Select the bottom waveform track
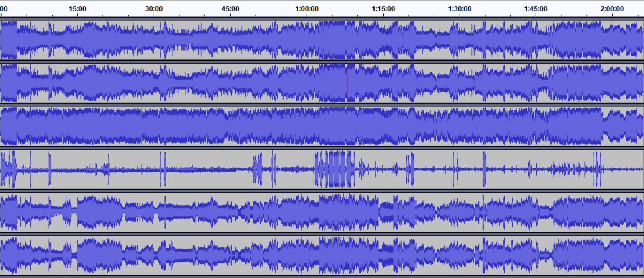Screen dimensions: 644x278 [x=322, y=255]
